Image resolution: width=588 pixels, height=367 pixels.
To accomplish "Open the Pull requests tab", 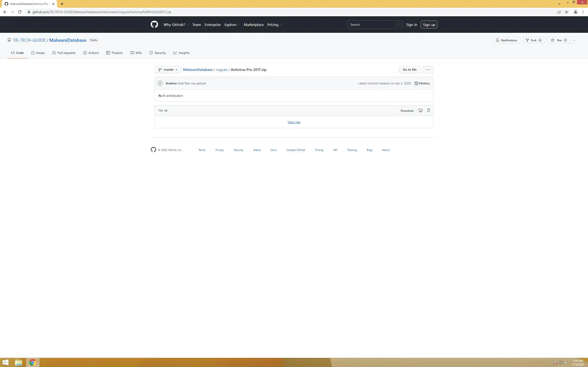I will (x=64, y=53).
